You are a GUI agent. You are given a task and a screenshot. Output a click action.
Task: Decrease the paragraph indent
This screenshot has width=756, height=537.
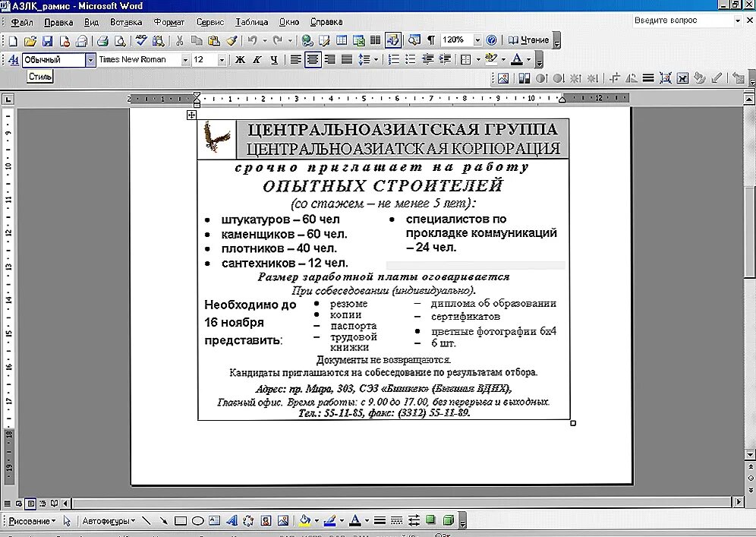(x=427, y=60)
